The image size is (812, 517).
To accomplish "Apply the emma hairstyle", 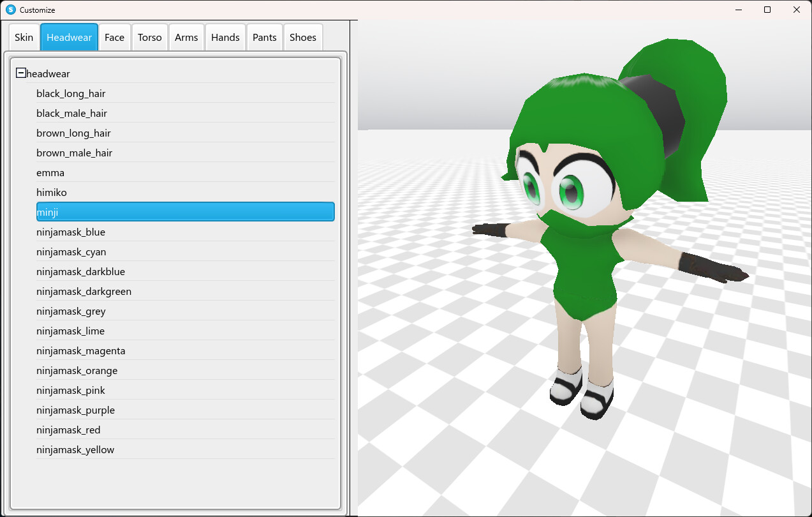I will pos(50,172).
